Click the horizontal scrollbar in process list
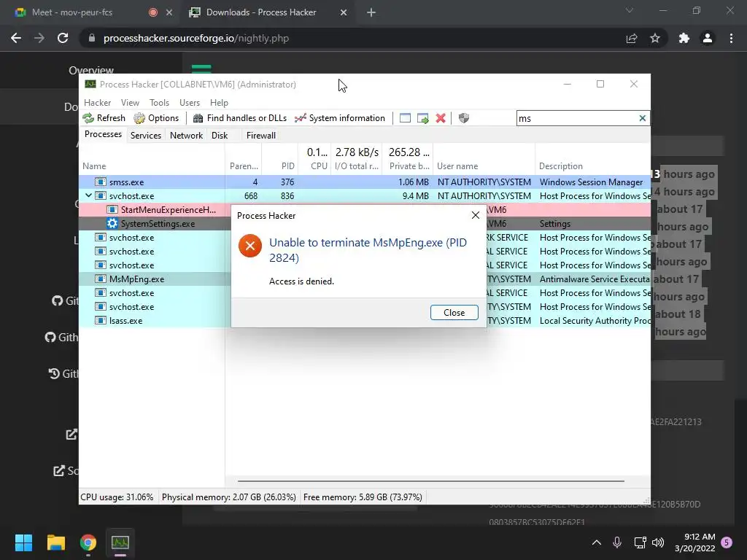 tap(430, 481)
